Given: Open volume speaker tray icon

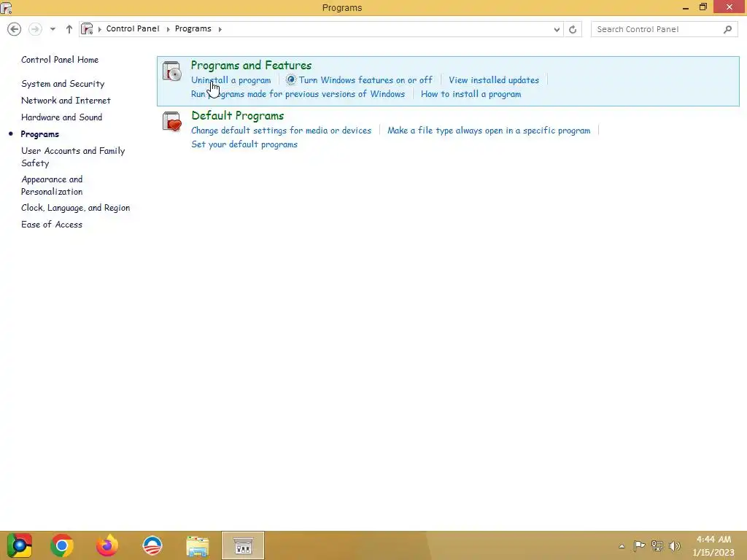Looking at the screenshot, I should [675, 545].
